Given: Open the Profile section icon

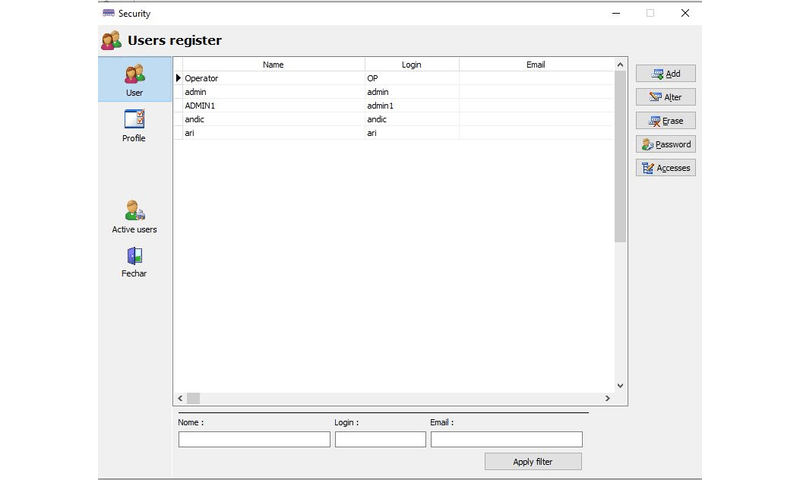Looking at the screenshot, I should [134, 120].
